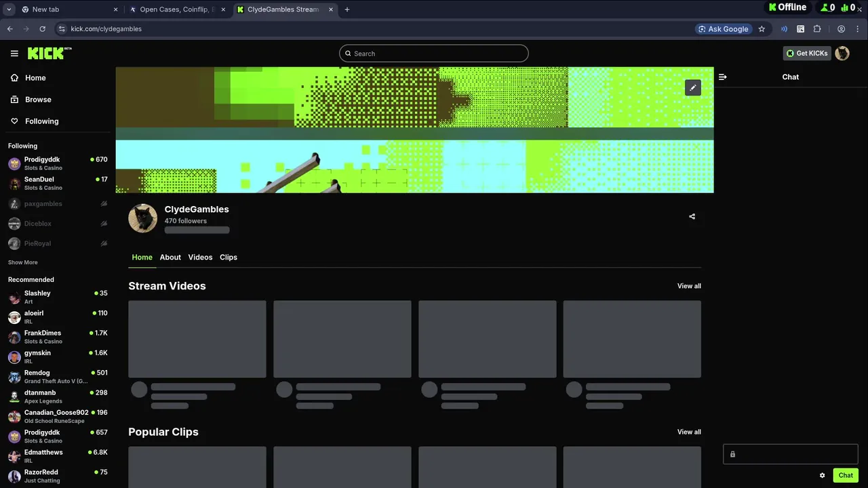
Task: Open SeanDuel channel in Following
Action: 58,184
